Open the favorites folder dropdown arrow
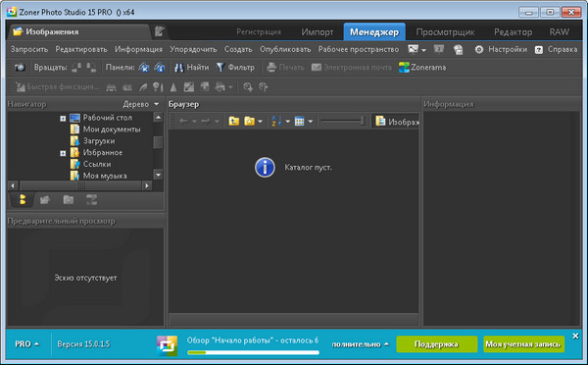The height and width of the screenshot is (365, 588). click(260, 122)
